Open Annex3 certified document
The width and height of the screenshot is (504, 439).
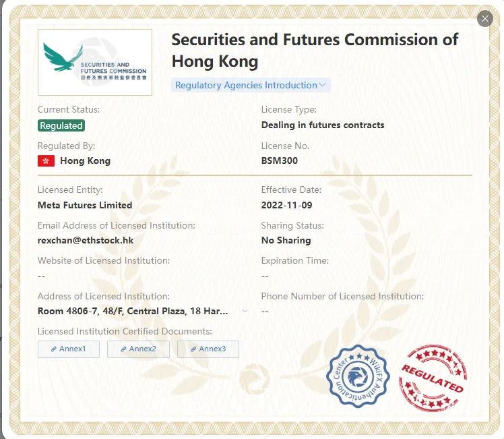tap(208, 349)
